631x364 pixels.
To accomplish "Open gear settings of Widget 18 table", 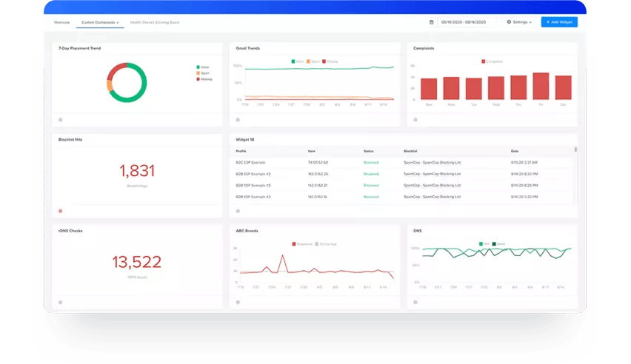I will pyautogui.click(x=238, y=211).
